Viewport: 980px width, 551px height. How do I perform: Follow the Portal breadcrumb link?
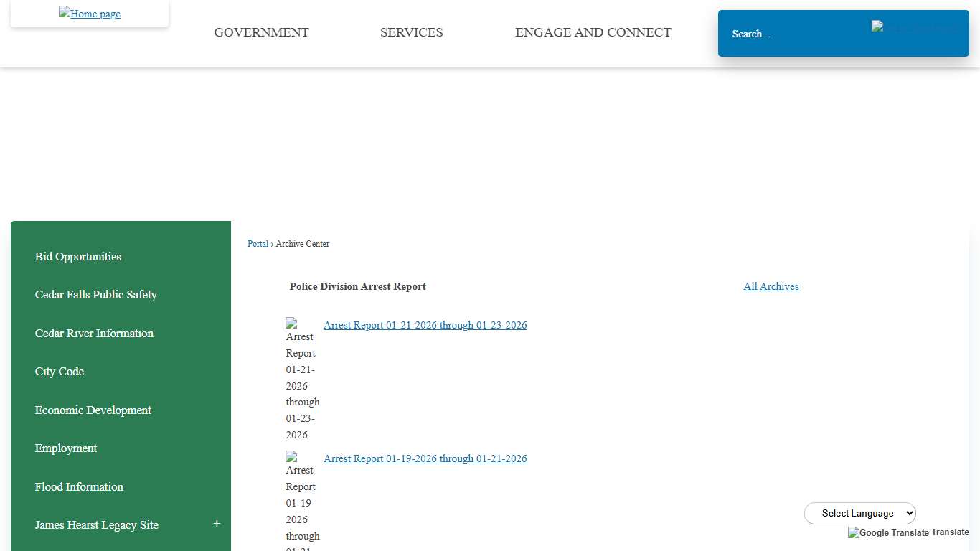pos(258,244)
